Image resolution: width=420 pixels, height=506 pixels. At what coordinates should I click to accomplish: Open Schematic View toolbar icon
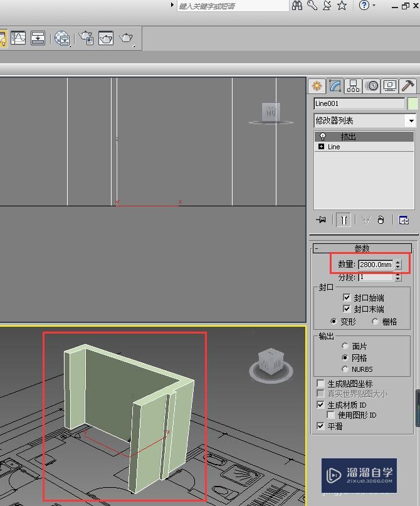(38, 38)
